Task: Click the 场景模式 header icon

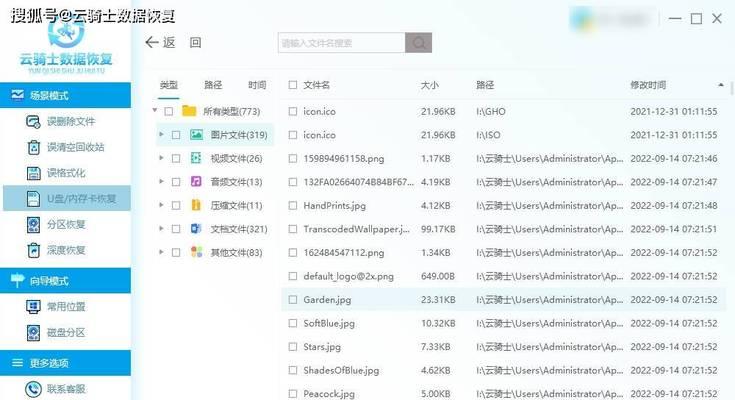Action: pyautogui.click(x=17, y=95)
